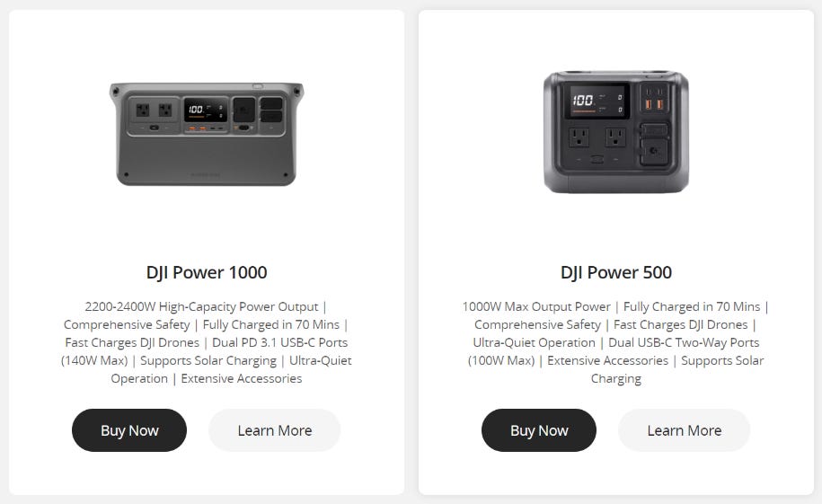
Task: Click Buy Now for DJI Power 500
Action: coord(539,430)
